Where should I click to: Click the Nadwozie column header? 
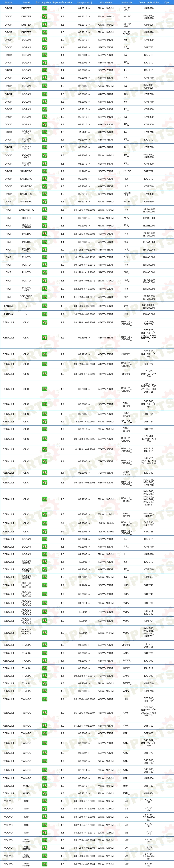click(x=127, y=2)
